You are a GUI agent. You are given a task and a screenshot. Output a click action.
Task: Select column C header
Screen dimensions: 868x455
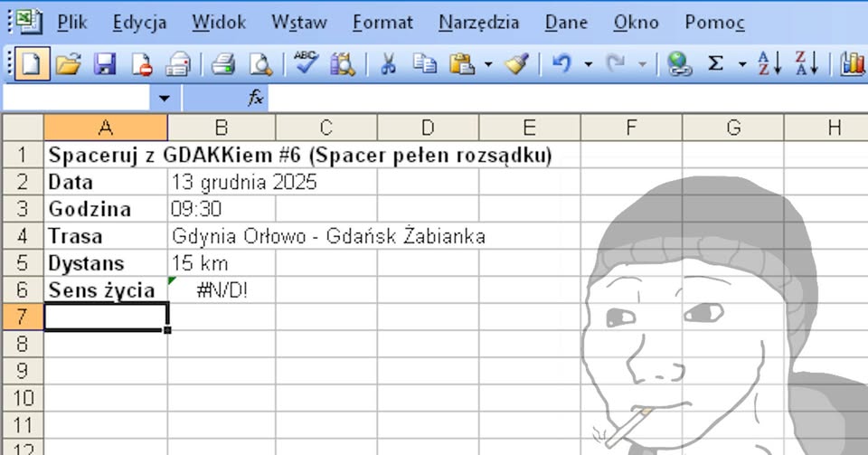pos(325,128)
